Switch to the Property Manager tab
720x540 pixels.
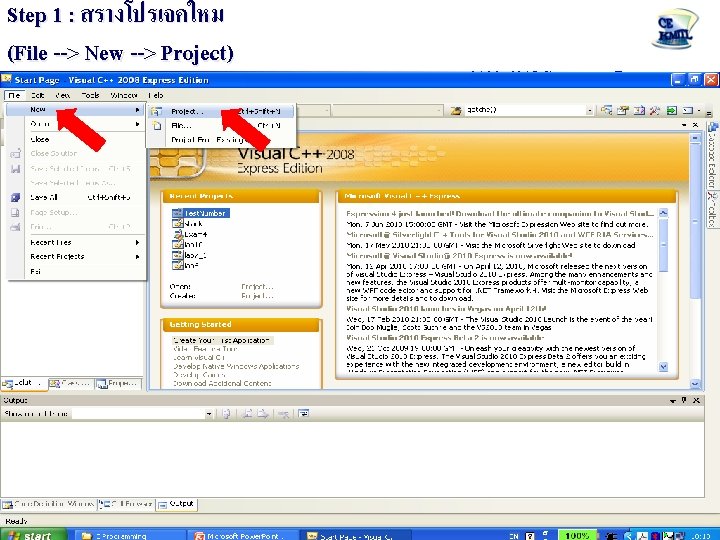coord(118,383)
